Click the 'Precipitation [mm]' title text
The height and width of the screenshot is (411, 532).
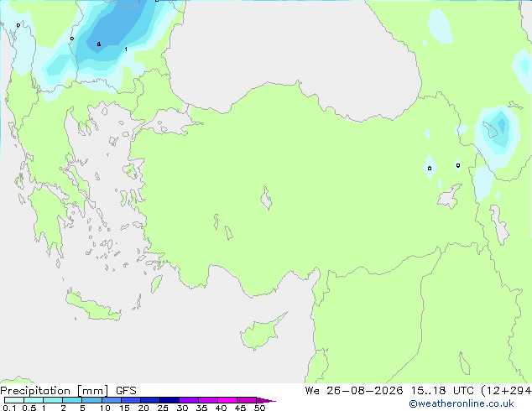(55, 391)
